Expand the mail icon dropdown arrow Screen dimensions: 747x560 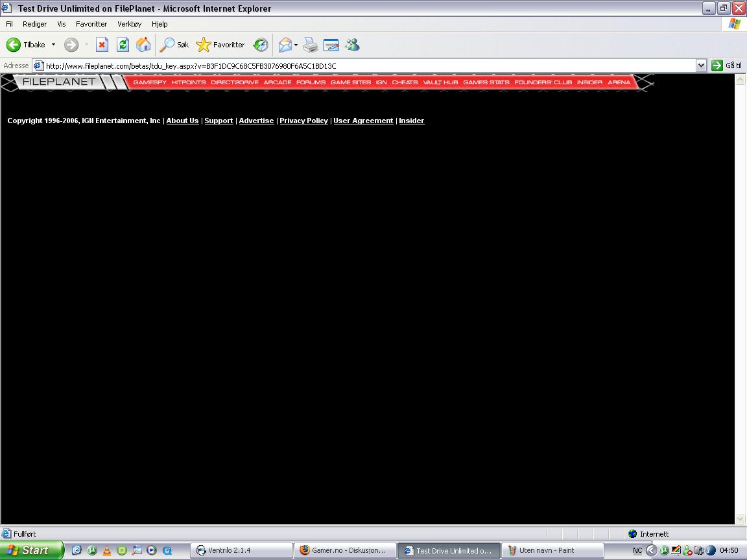coord(296,45)
